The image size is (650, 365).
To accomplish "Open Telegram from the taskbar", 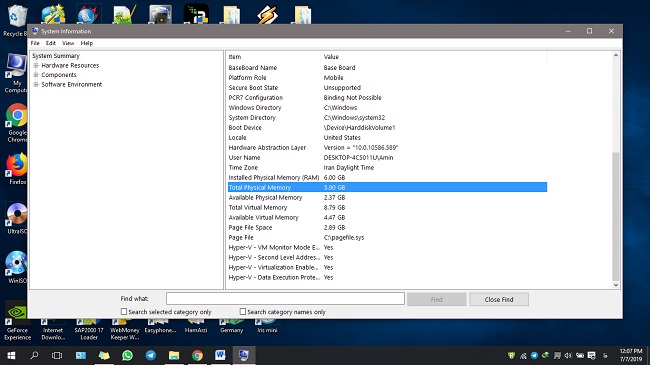I will [150, 355].
